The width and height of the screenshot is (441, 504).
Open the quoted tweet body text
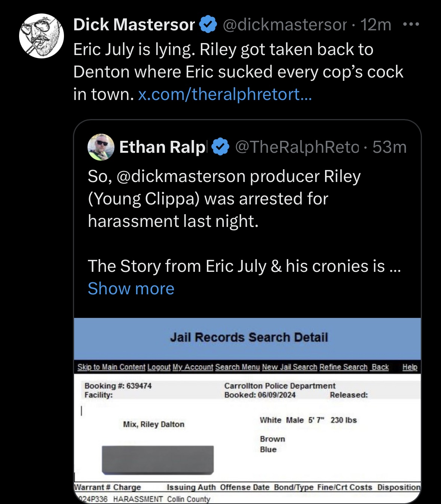point(244,221)
